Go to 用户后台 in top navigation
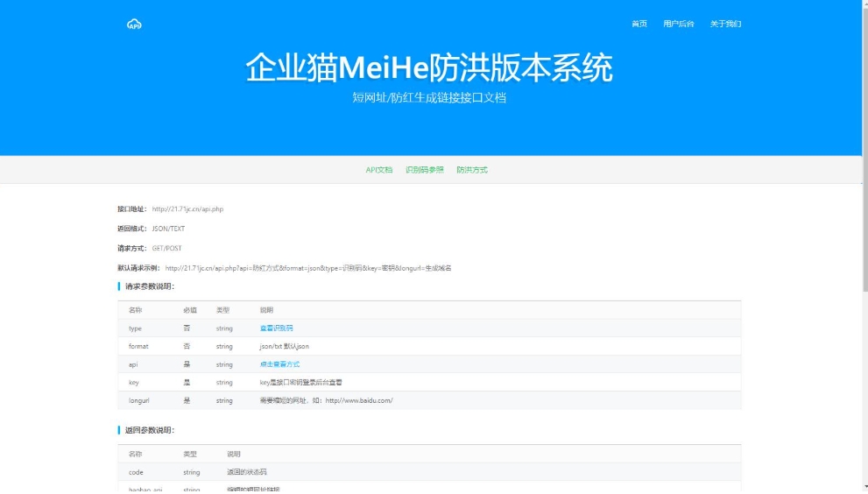 click(x=678, y=24)
